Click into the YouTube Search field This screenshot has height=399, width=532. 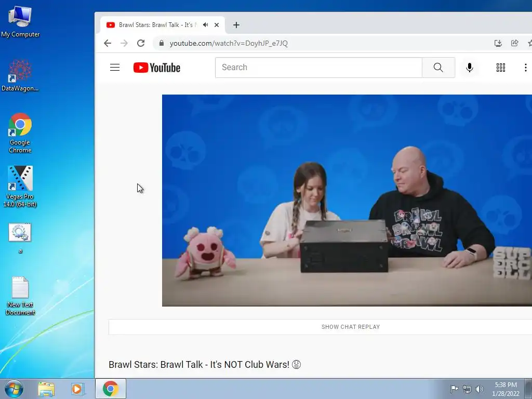pos(318,67)
